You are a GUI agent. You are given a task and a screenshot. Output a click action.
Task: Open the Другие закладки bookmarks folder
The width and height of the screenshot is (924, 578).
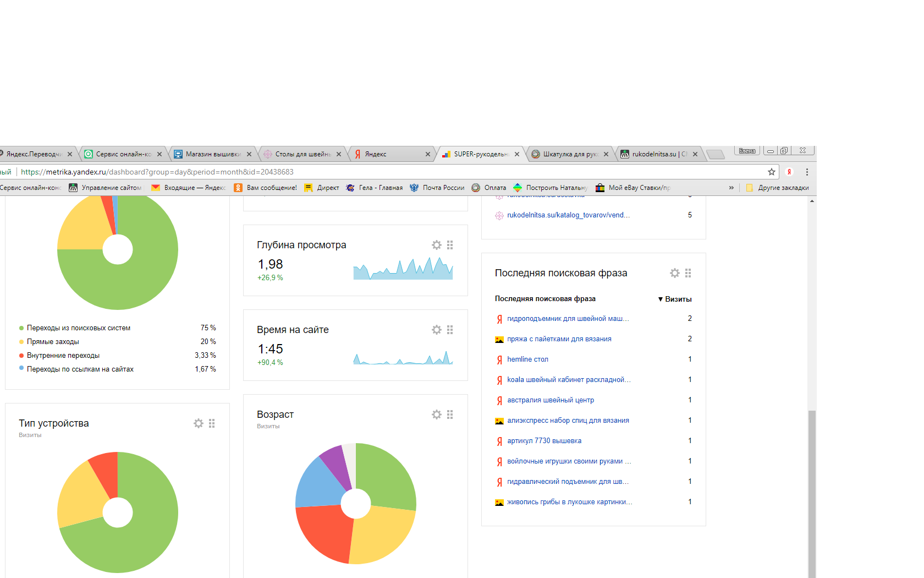point(777,188)
